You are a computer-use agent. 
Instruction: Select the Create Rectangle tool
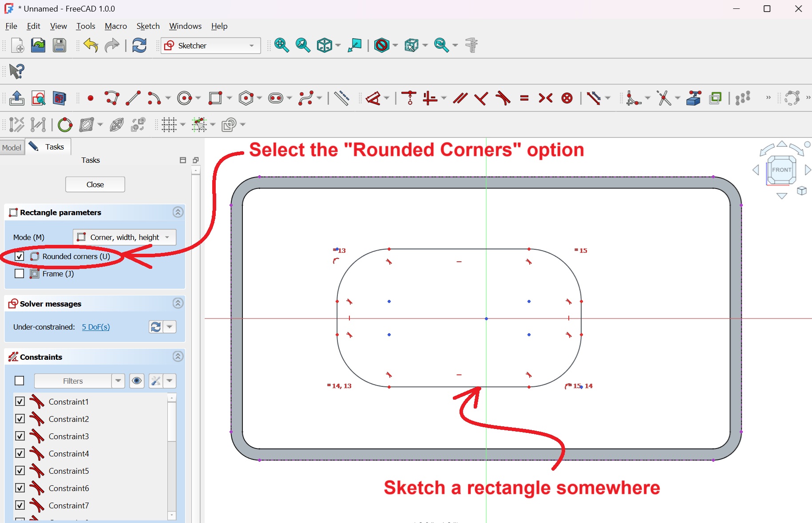(215, 98)
